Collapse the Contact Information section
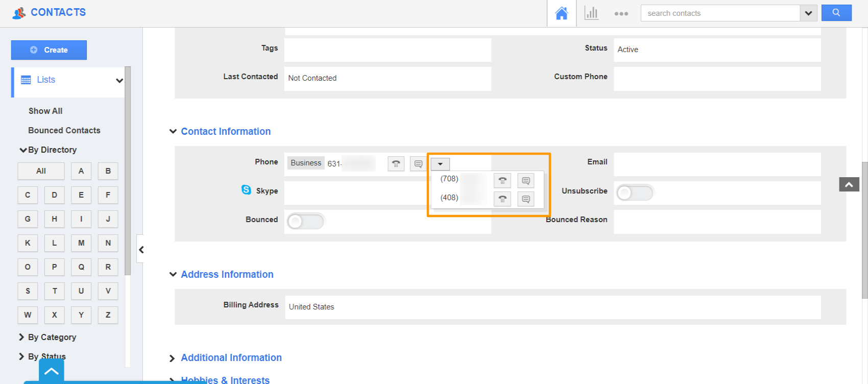The width and height of the screenshot is (868, 384). click(173, 132)
